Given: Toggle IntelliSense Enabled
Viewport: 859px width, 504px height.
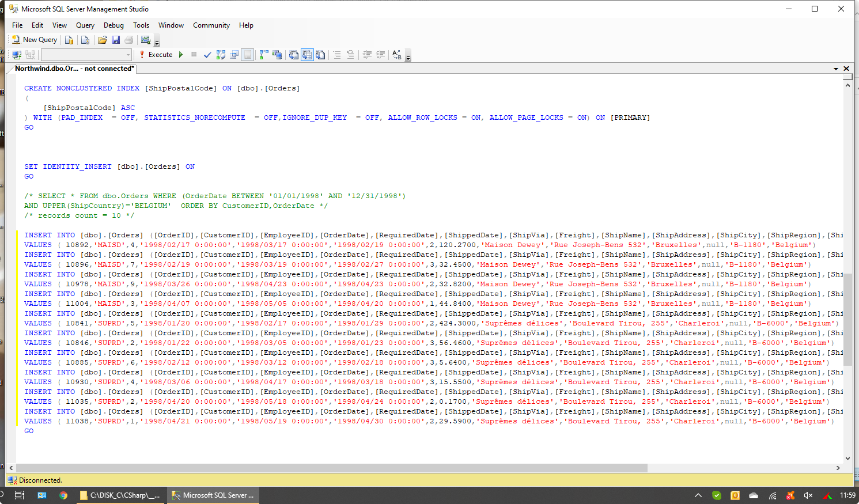Looking at the screenshot, I should pos(247,55).
